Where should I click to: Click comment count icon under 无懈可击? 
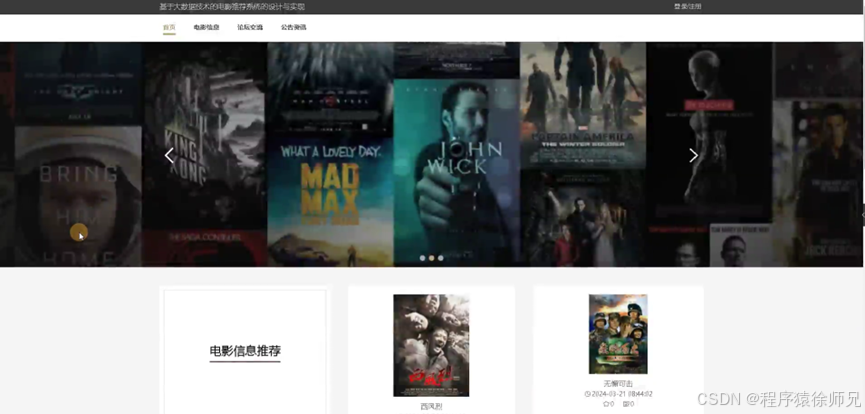pos(626,404)
